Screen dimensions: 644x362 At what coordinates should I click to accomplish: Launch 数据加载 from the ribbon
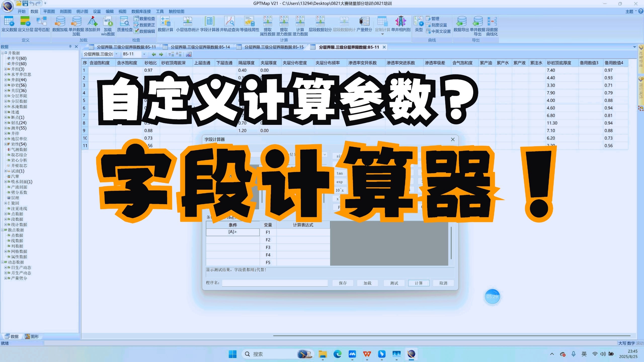60,24
